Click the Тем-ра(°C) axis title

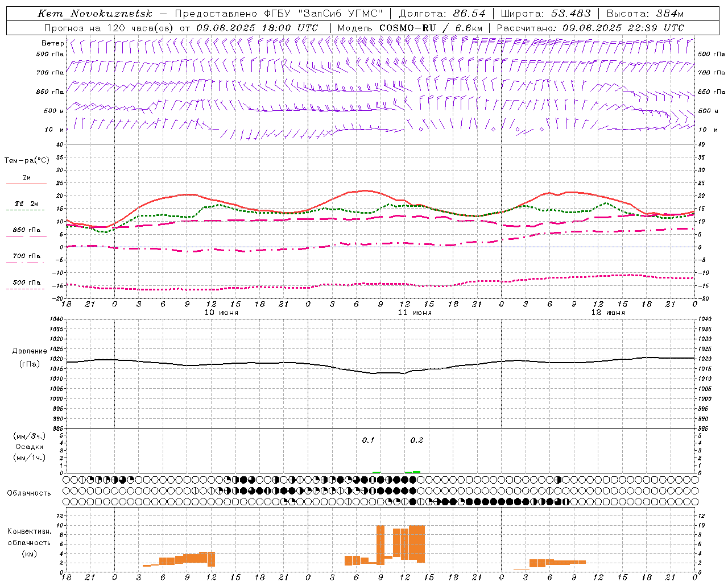pyautogui.click(x=27, y=161)
